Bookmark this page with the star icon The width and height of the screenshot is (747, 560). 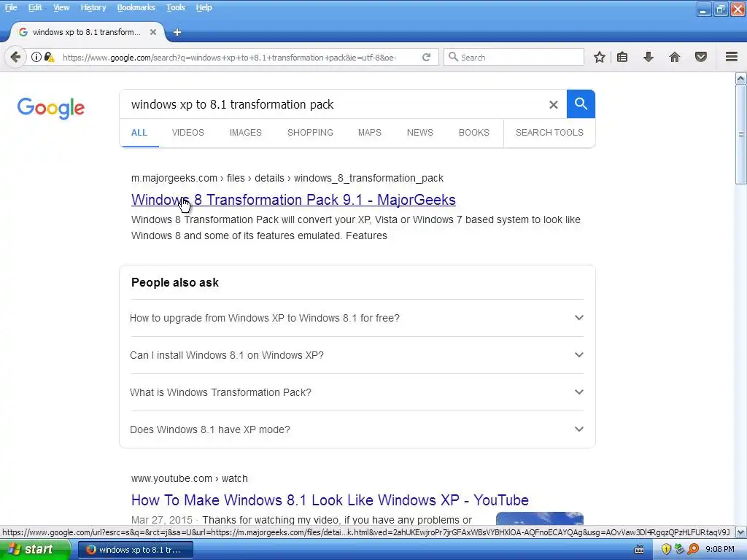[600, 57]
